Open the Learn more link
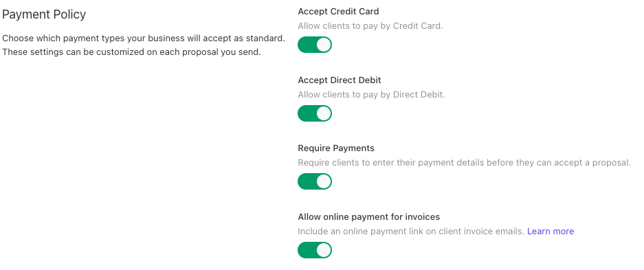The height and width of the screenshot is (270, 644). click(x=551, y=232)
